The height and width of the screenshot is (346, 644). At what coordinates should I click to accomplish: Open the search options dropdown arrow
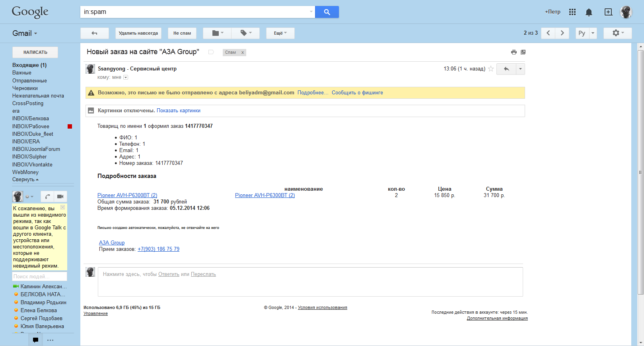pos(311,12)
